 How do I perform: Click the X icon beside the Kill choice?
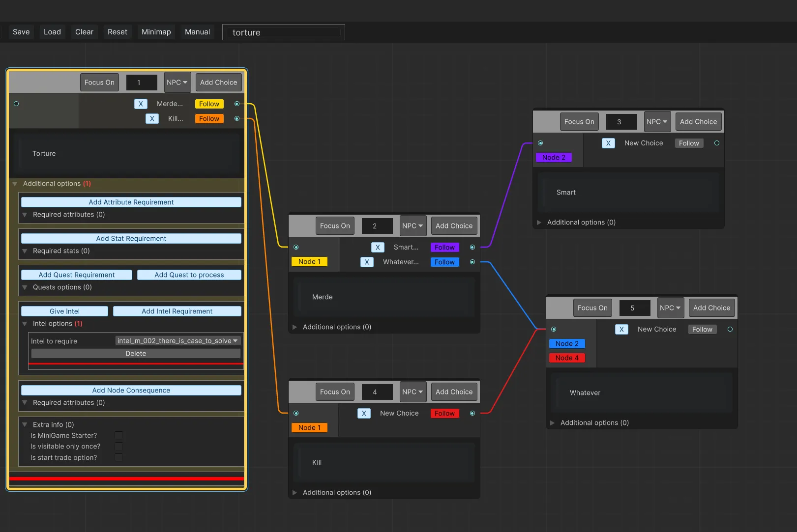pyautogui.click(x=152, y=118)
